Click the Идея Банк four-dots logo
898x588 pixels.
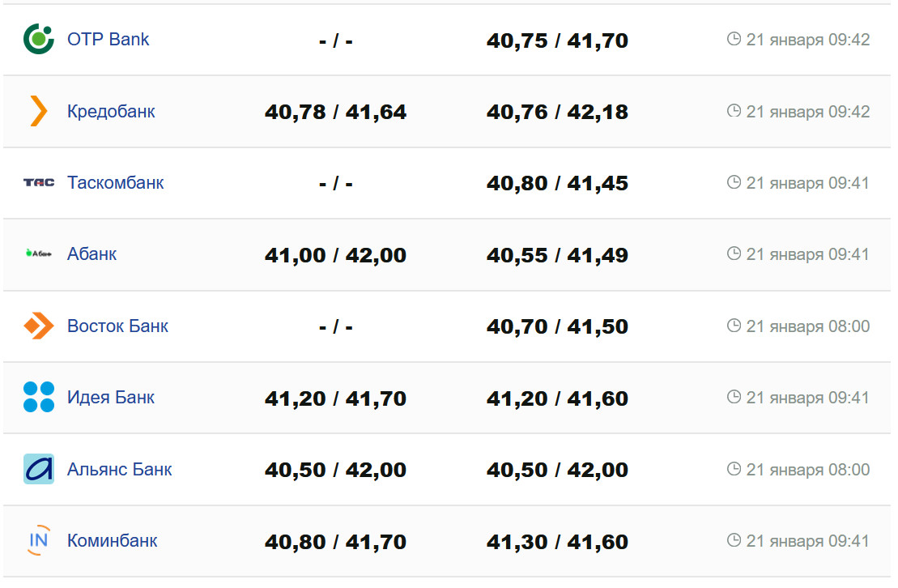click(39, 398)
